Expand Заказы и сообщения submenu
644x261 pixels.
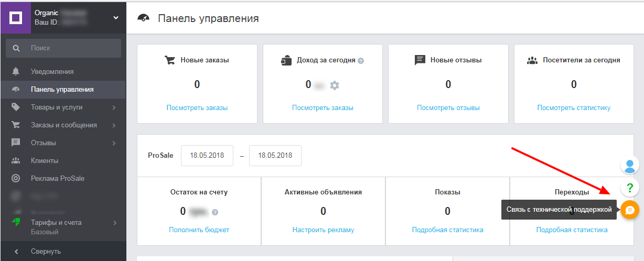tap(114, 125)
